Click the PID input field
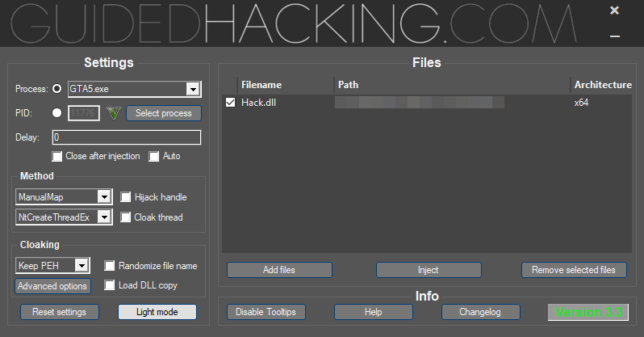This screenshot has height=337, width=644. [84, 113]
